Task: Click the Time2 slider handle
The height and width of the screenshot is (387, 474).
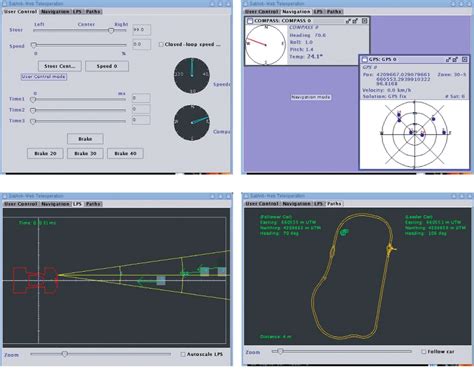Action: pos(33,110)
